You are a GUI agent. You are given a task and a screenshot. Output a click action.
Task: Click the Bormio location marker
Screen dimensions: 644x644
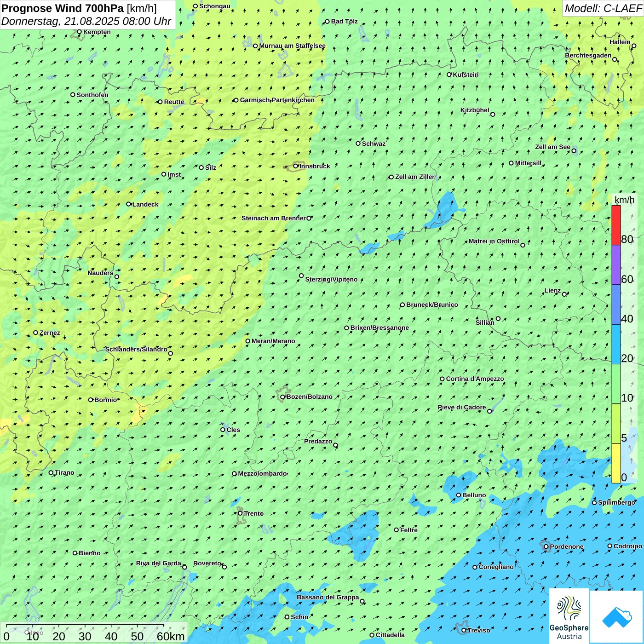pos(91,400)
